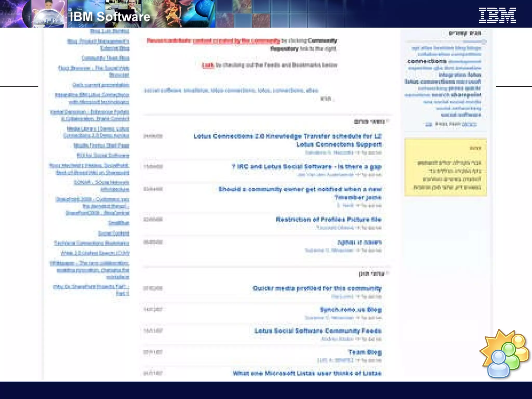Open 'Quickr media profiled for this community' feed
Viewport: 532px width, 399px height.
317,288
